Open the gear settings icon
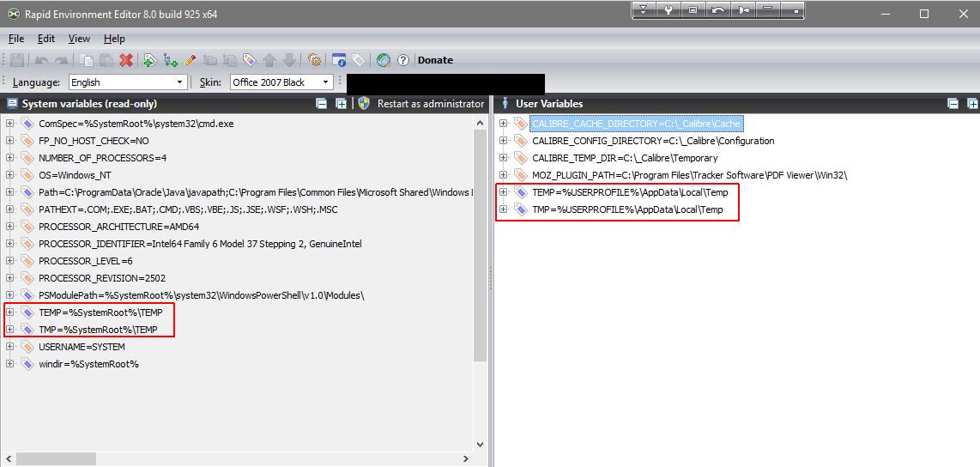 point(314,60)
